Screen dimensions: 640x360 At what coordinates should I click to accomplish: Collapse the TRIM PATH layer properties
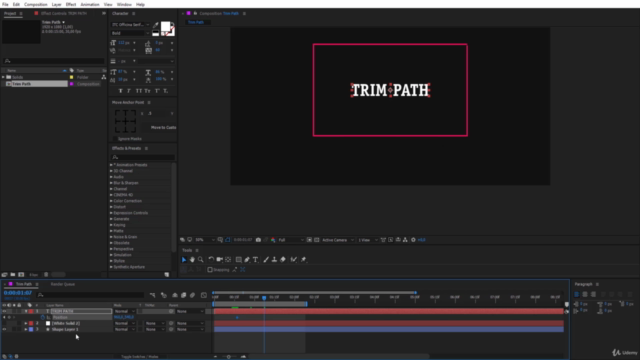pyautogui.click(x=26, y=311)
